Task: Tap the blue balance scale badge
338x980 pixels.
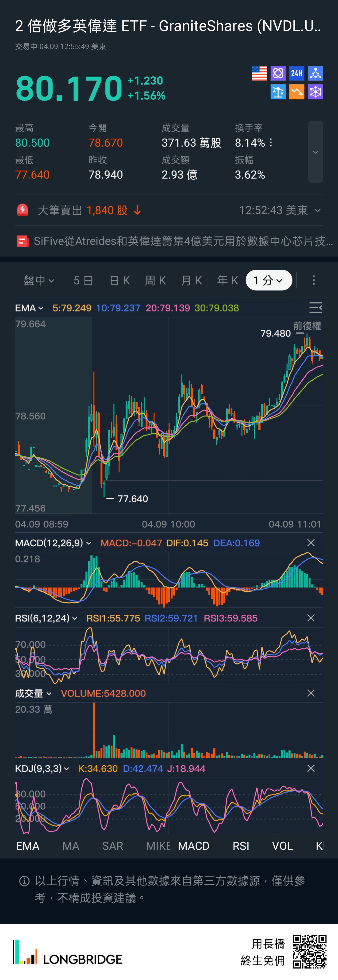Action: 278,92
